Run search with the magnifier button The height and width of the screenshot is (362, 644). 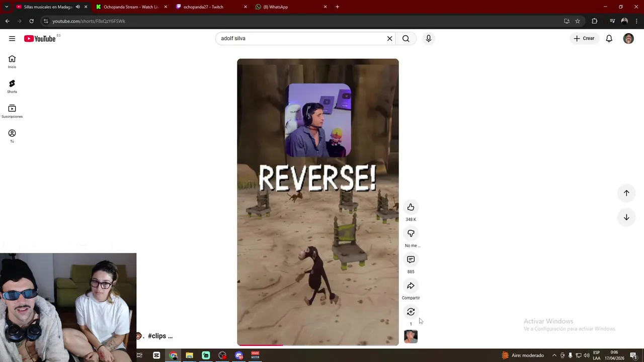coord(406,38)
